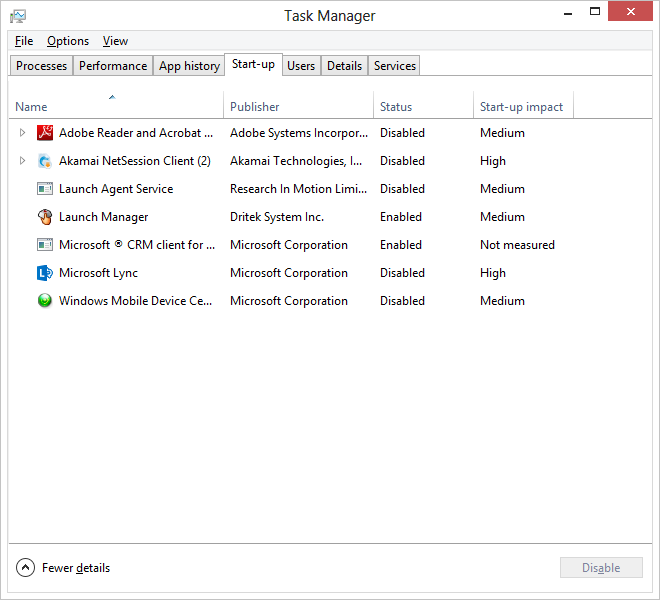Select the Launch Manager row name
660x600 pixels.
pos(104,217)
